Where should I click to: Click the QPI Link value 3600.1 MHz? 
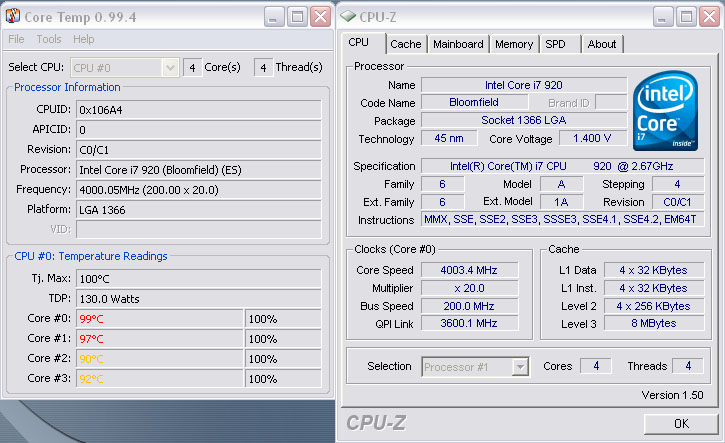[469, 323]
